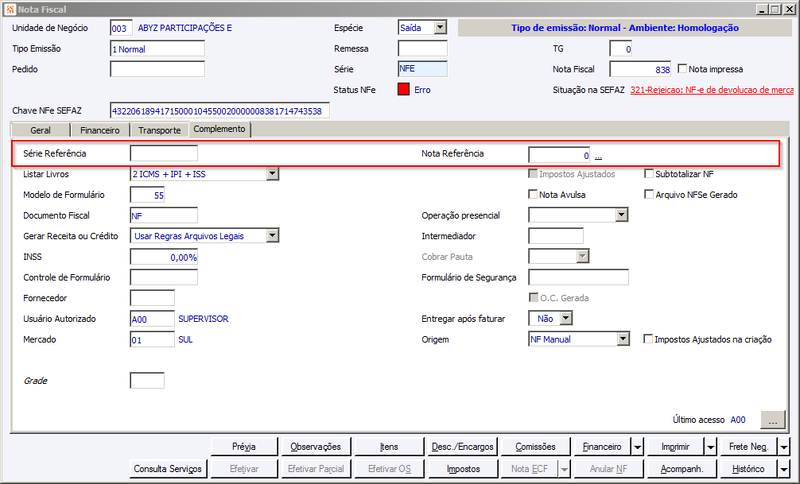Click the Intermediador input field
800x484 pixels.
coord(556,236)
